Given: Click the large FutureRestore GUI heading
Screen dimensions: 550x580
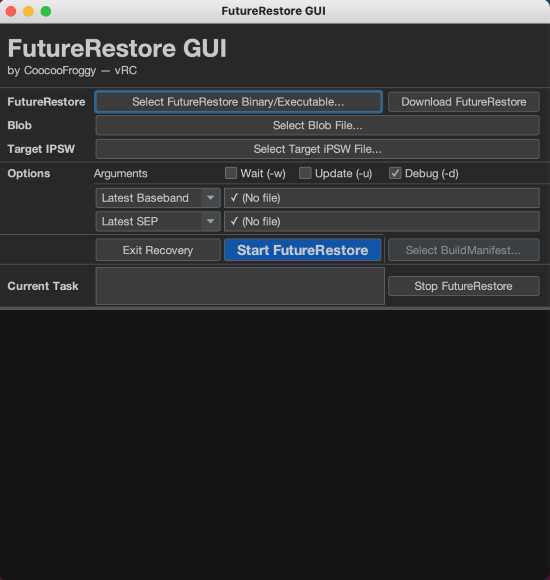Looking at the screenshot, I should [117, 48].
